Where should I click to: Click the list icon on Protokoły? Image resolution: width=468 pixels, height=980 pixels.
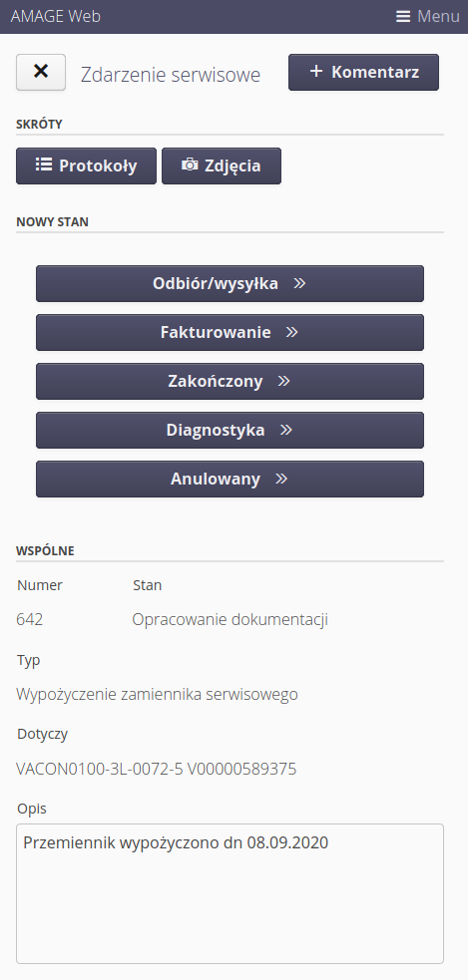tap(43, 165)
